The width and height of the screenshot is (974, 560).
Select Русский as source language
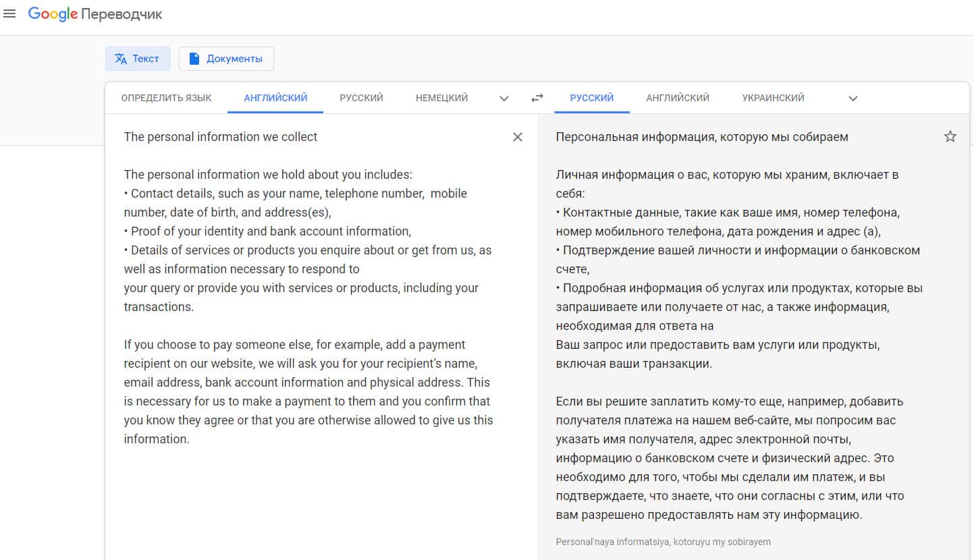point(361,98)
